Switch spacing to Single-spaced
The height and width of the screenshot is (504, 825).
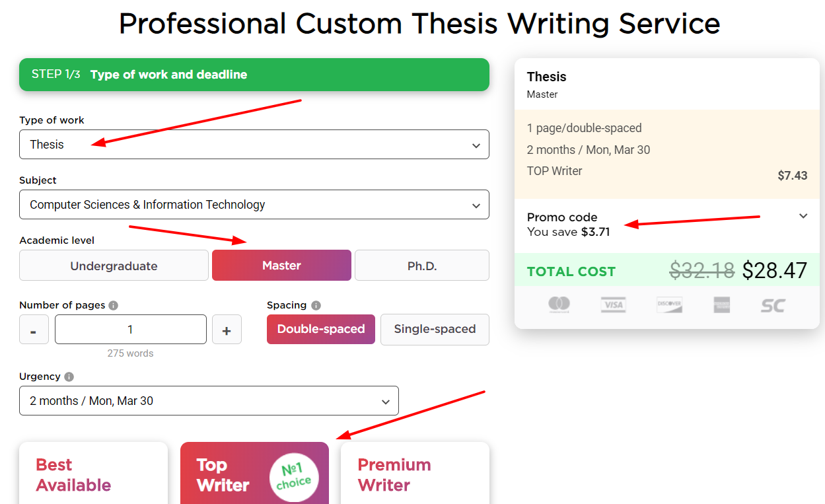point(434,329)
